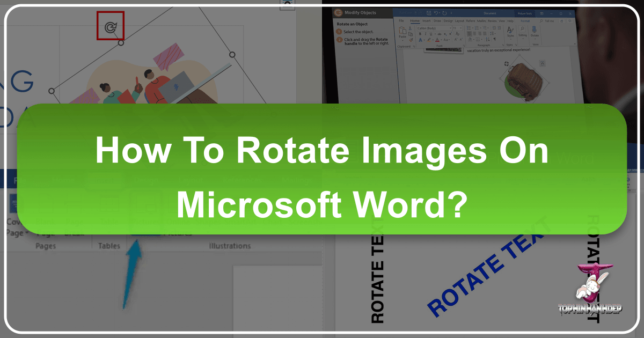Click the font color red A button
644x338 pixels.
click(x=438, y=40)
